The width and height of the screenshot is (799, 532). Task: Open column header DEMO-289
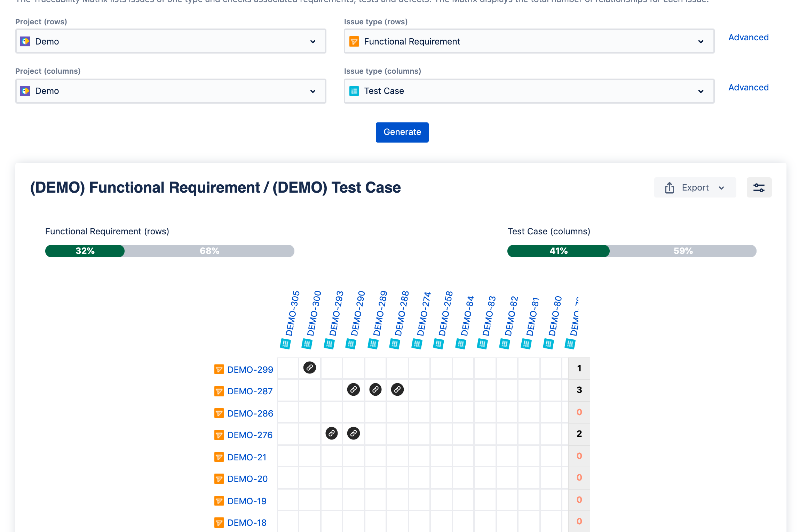(380, 313)
